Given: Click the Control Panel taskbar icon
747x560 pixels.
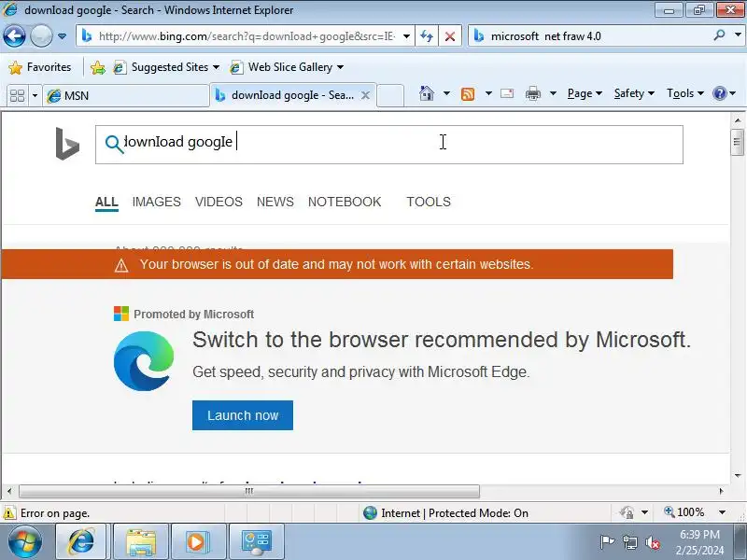Looking at the screenshot, I should (x=256, y=542).
